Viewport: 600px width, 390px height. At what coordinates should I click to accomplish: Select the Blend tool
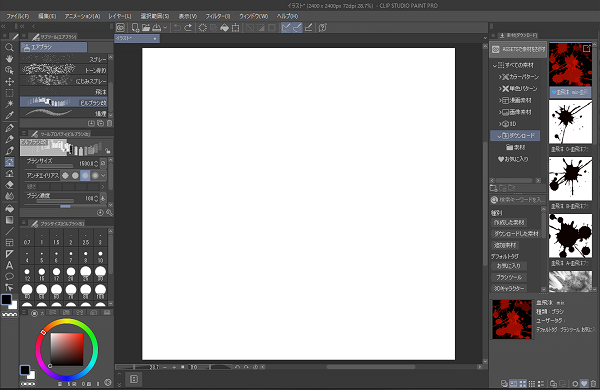(9, 196)
